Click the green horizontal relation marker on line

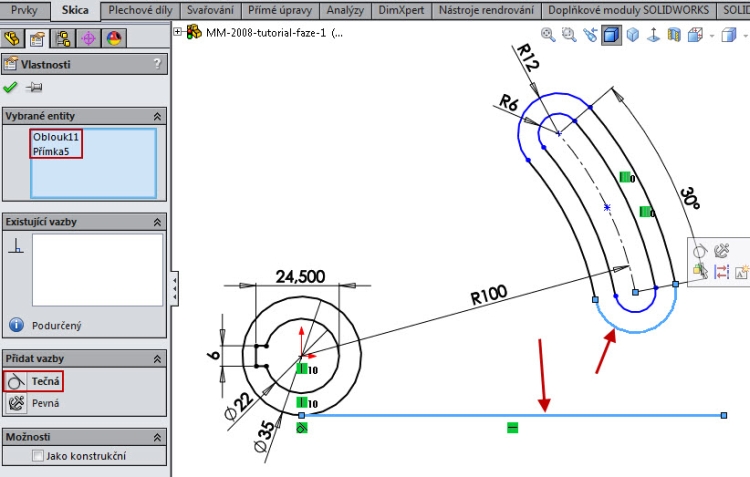pos(512,427)
